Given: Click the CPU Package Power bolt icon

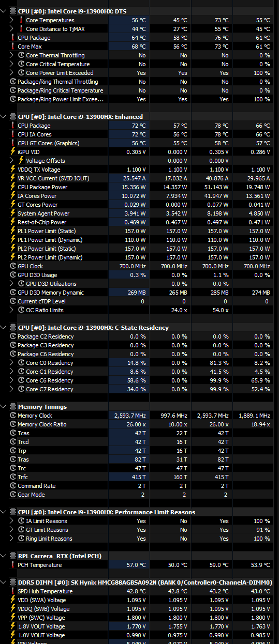Looking at the screenshot, I should pos(13,187).
